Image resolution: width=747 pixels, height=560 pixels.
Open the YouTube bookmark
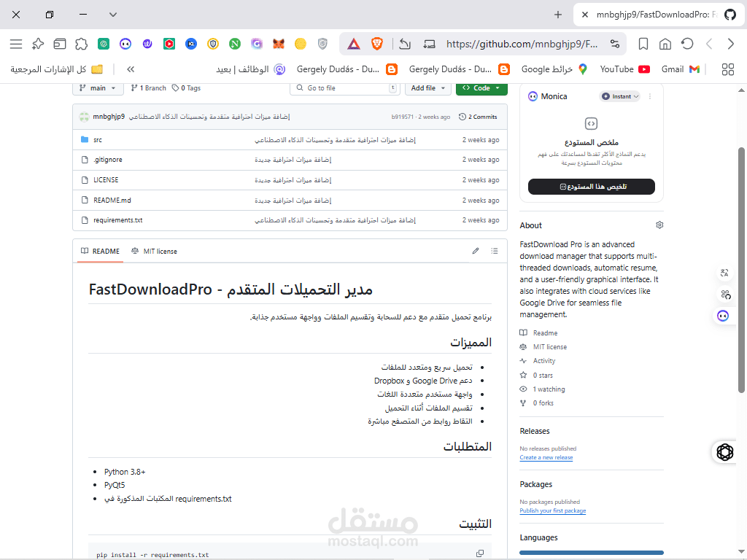click(x=625, y=69)
